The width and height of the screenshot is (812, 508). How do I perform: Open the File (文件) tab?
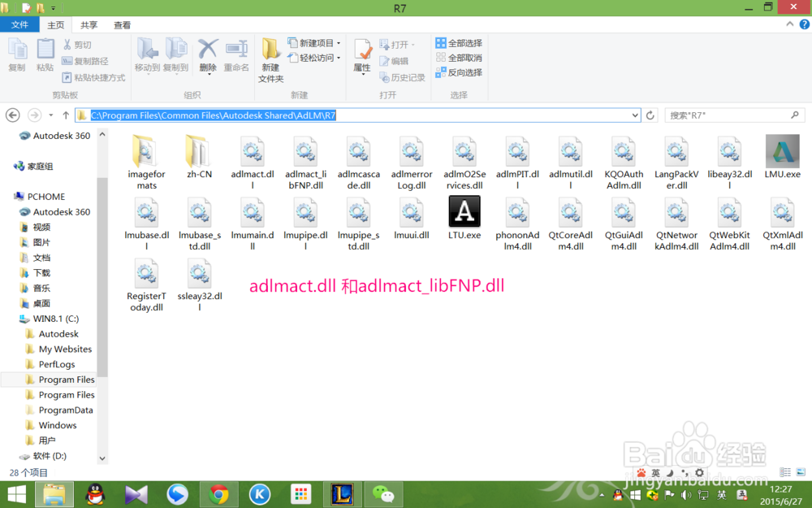point(19,24)
